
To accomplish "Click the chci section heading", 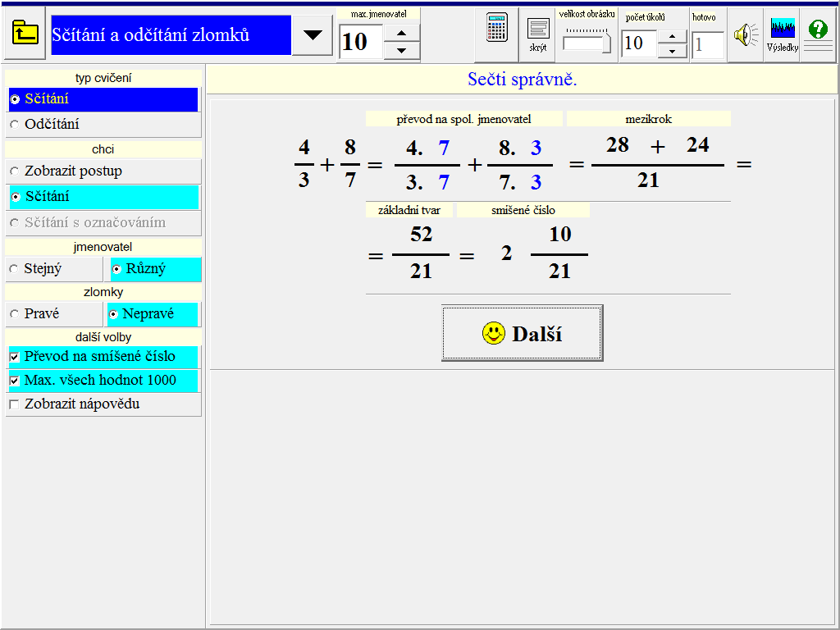I will point(103,149).
